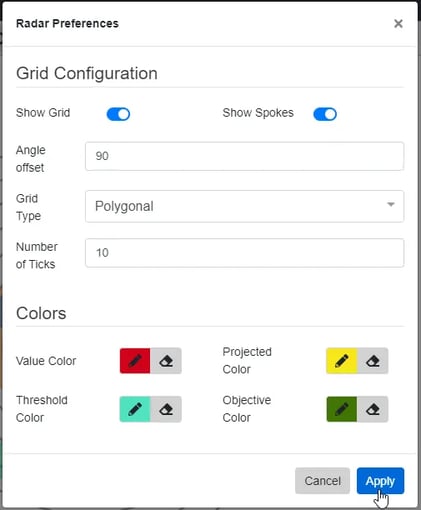Click the Show Grid label
421x510 pixels.
coord(43,113)
